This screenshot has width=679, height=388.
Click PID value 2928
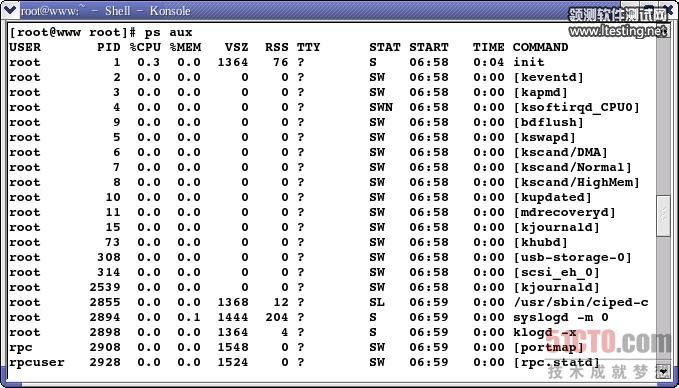click(105, 363)
